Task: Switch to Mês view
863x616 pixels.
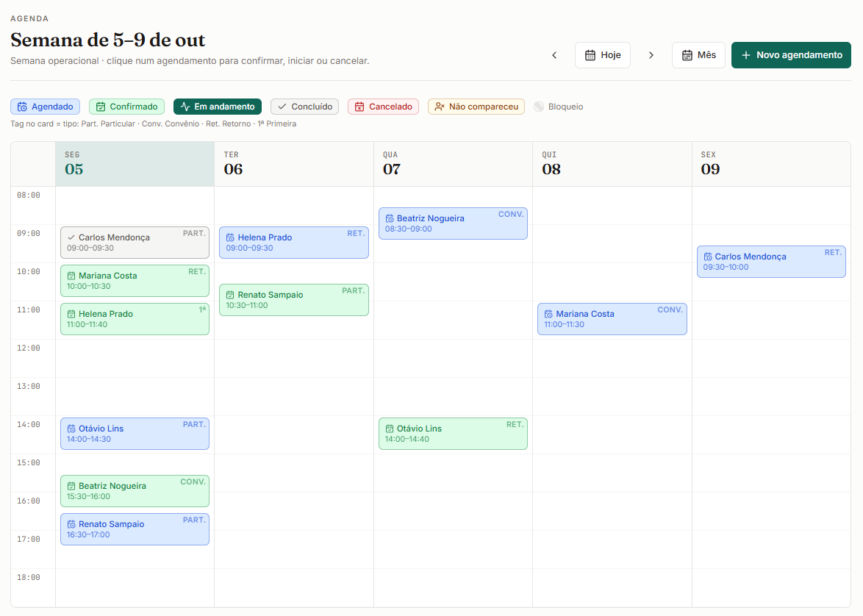Action: (x=698, y=55)
